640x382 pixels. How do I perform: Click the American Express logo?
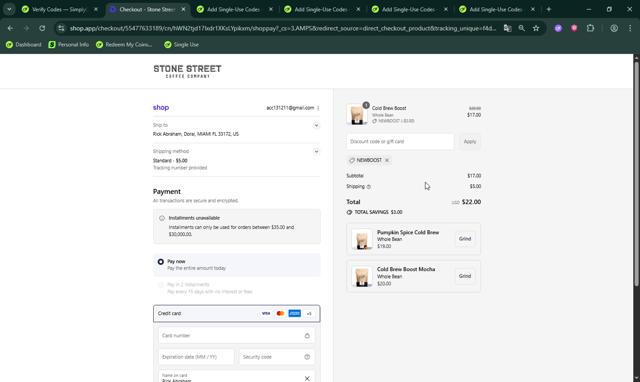294,313
